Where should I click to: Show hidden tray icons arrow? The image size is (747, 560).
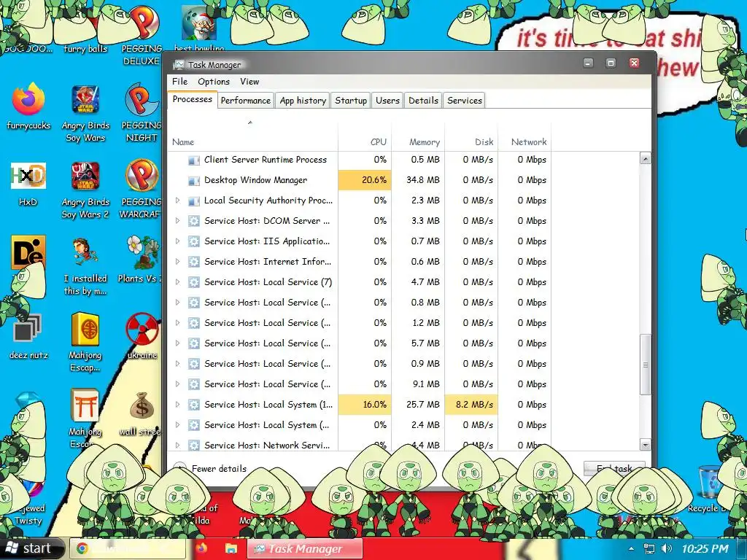pos(631,548)
